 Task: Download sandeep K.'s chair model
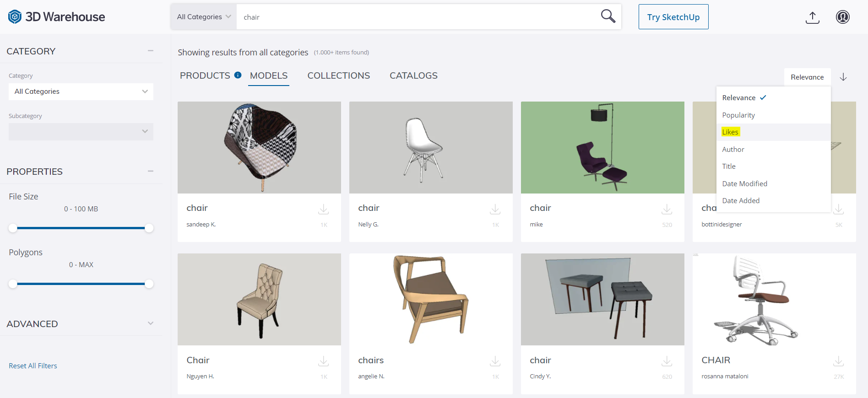point(323,209)
